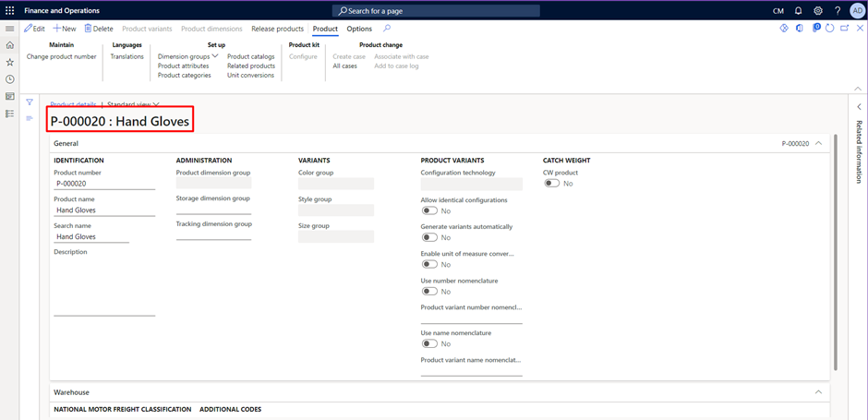
Task: Open the help question mark
Action: click(x=838, y=10)
